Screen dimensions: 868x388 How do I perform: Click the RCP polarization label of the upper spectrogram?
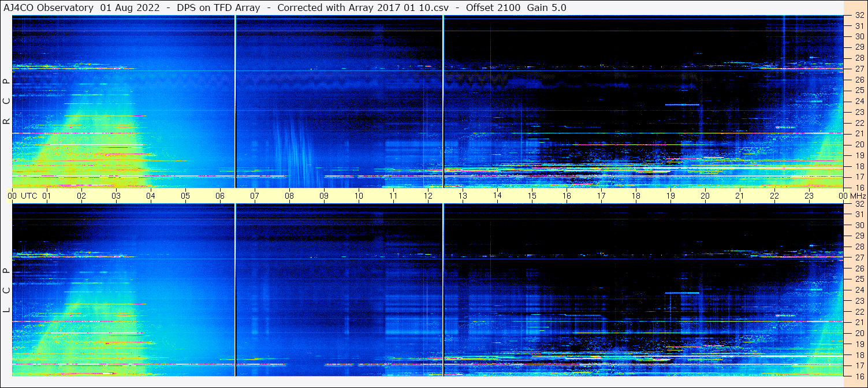pyautogui.click(x=6, y=102)
